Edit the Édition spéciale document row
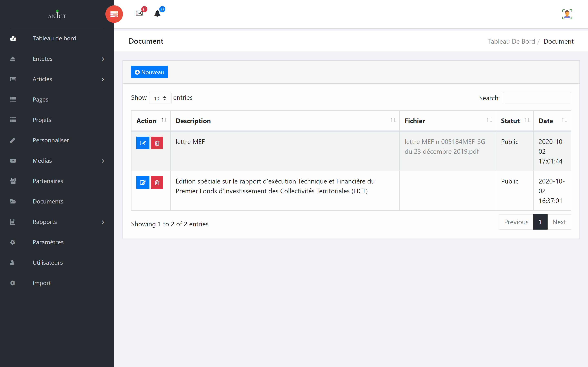 [x=143, y=182]
